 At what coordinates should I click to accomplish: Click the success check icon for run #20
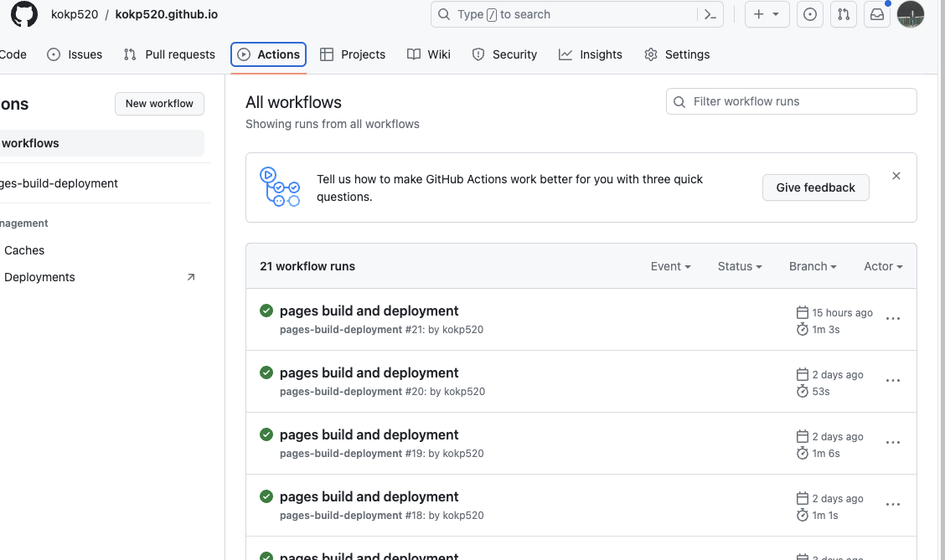(x=266, y=372)
